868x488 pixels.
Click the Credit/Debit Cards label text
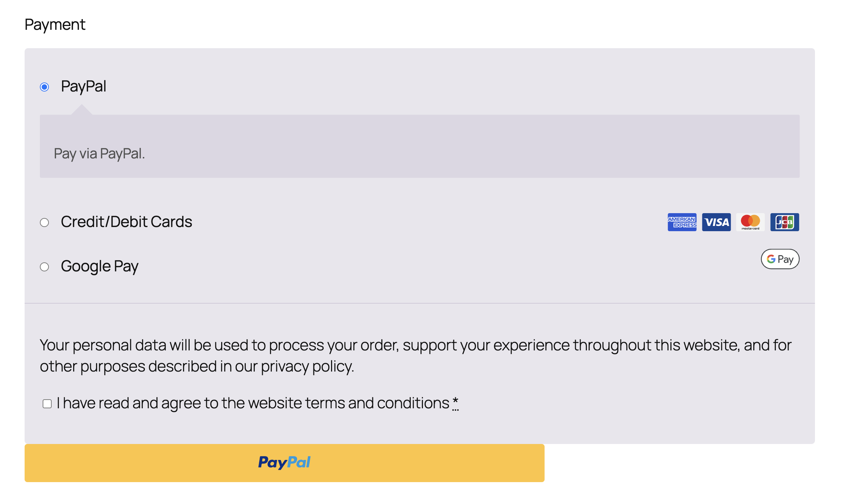coord(127,222)
